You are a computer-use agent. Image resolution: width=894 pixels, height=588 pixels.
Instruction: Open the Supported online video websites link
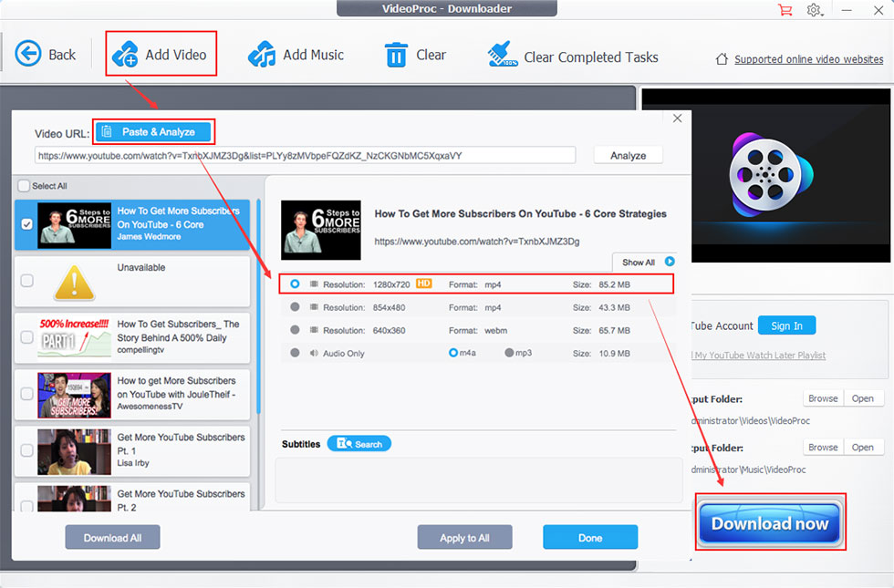808,59
